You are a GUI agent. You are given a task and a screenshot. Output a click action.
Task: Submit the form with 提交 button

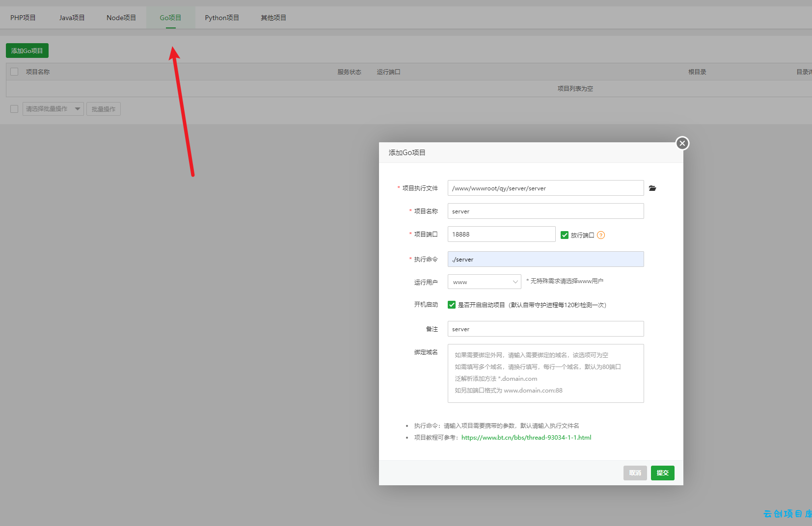[x=663, y=473]
